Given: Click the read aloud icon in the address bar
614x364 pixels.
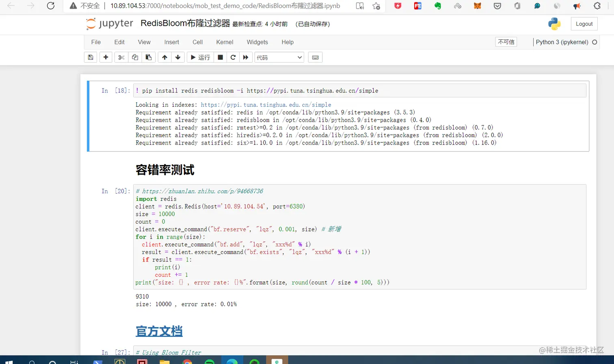Looking at the screenshot, I should (x=360, y=6).
